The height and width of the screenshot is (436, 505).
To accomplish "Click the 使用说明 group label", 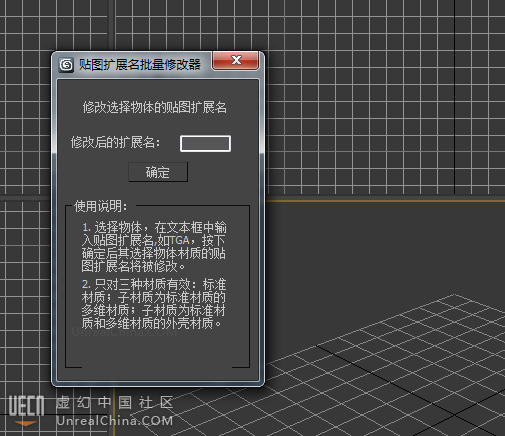I will click(101, 206).
